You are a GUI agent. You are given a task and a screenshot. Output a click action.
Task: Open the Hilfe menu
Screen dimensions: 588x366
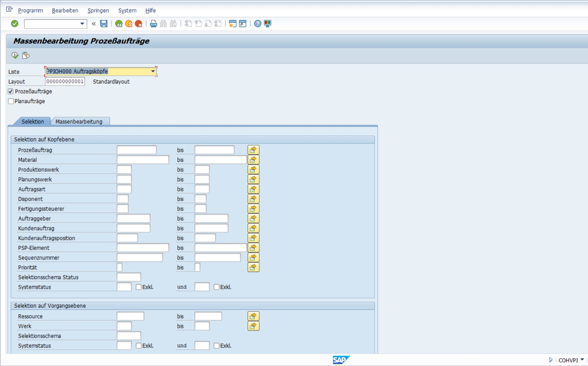(x=150, y=10)
